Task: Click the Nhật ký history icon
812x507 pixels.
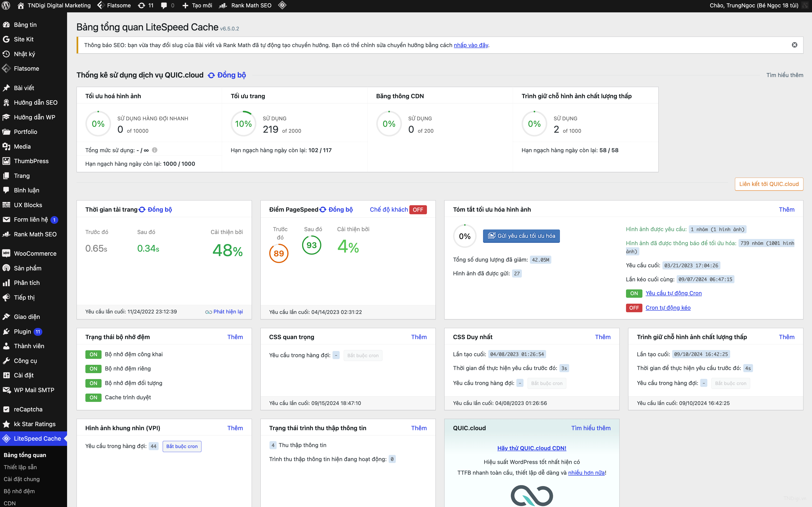Action: point(6,54)
